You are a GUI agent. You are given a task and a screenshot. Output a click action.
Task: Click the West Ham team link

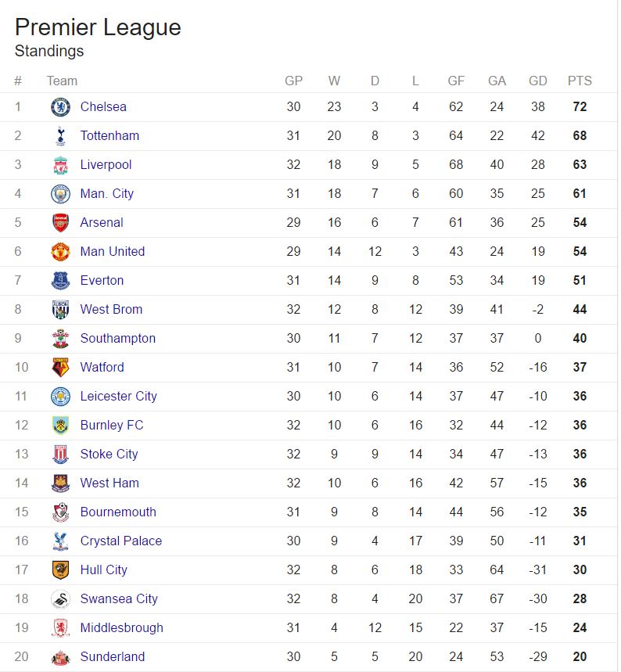109,483
